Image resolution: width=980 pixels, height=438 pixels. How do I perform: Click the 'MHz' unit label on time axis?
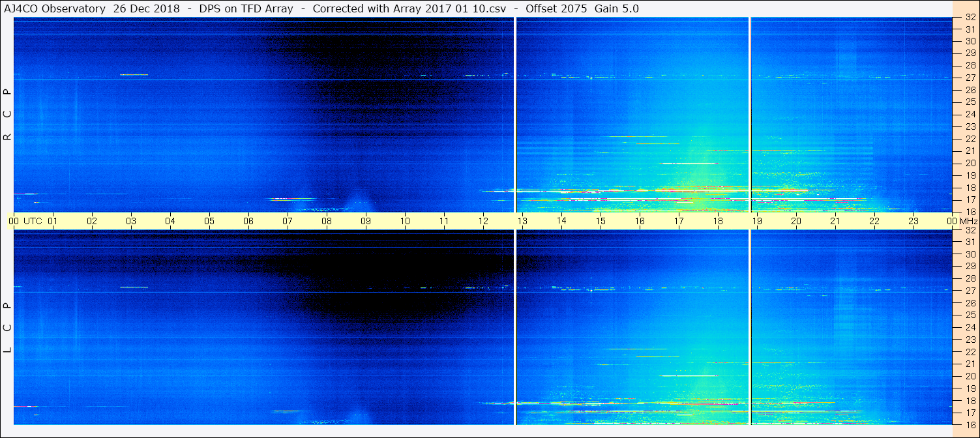coord(968,221)
